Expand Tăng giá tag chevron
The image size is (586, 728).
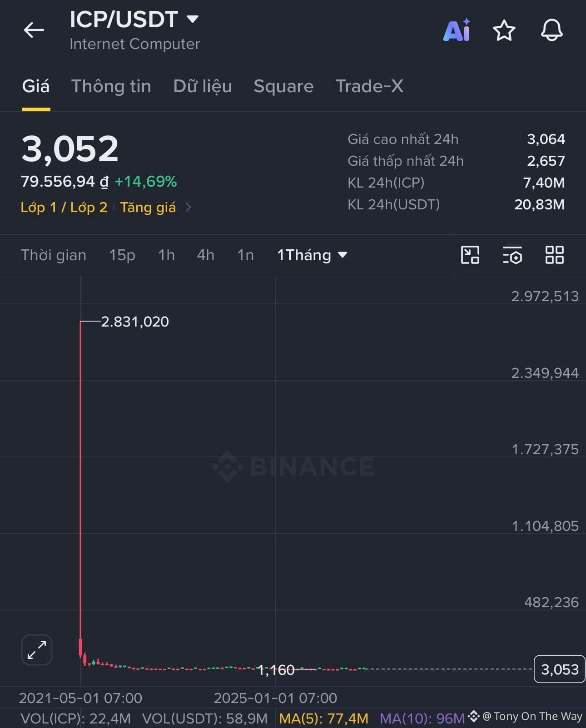(188, 208)
